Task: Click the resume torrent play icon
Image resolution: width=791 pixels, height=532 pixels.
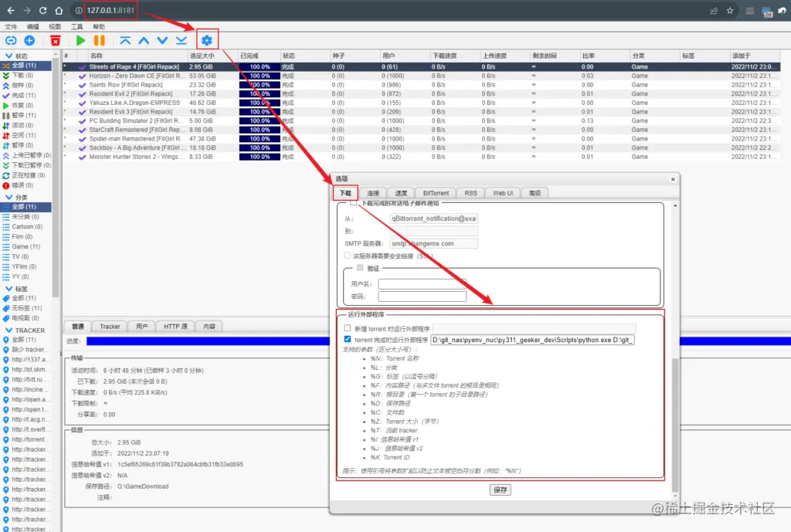Action: 80,41
